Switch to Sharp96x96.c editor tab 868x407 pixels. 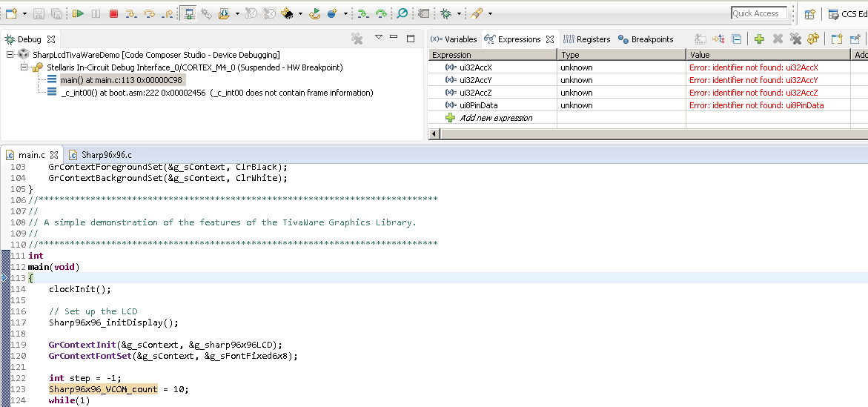[x=100, y=154]
